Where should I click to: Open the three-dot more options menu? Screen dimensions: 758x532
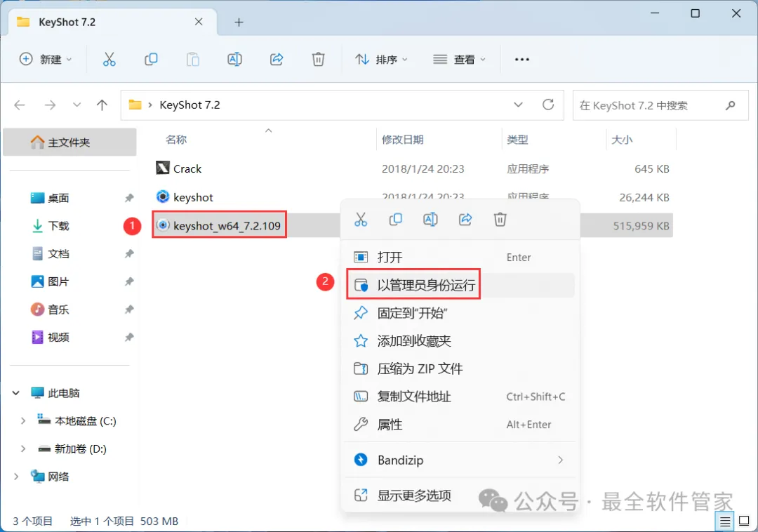pyautogui.click(x=521, y=60)
